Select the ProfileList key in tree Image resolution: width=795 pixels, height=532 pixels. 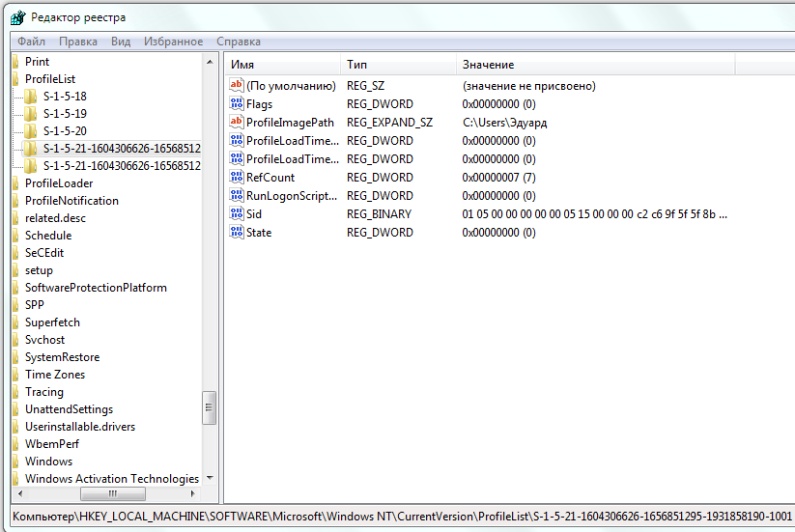click(x=50, y=79)
